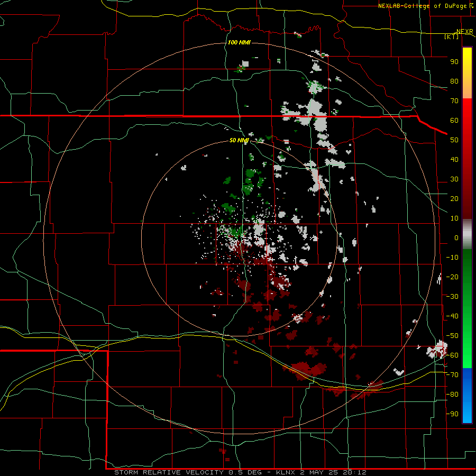Click the positive '70' velocity scale label

(454, 101)
